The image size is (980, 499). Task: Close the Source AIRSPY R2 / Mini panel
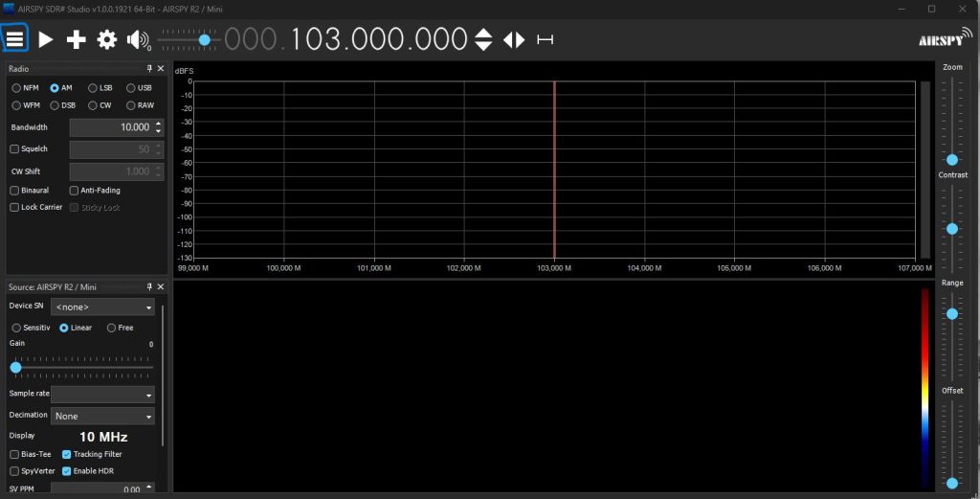160,287
